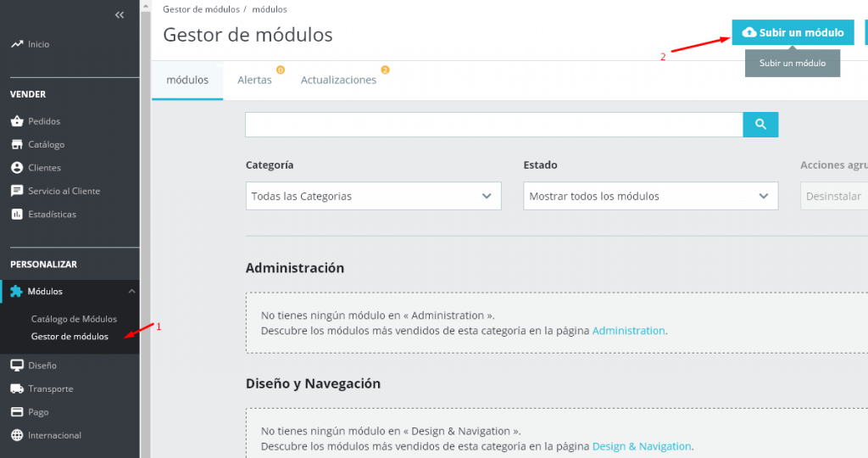Click Gestor de módulos breadcrumb
This screenshot has height=458, width=868.
(x=201, y=9)
